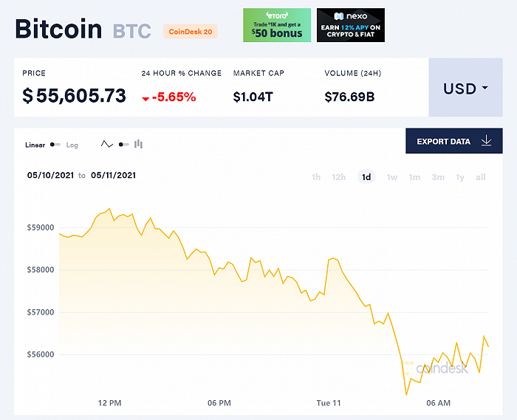
Task: Click the CoinDesk 20 badge
Action: (x=190, y=31)
